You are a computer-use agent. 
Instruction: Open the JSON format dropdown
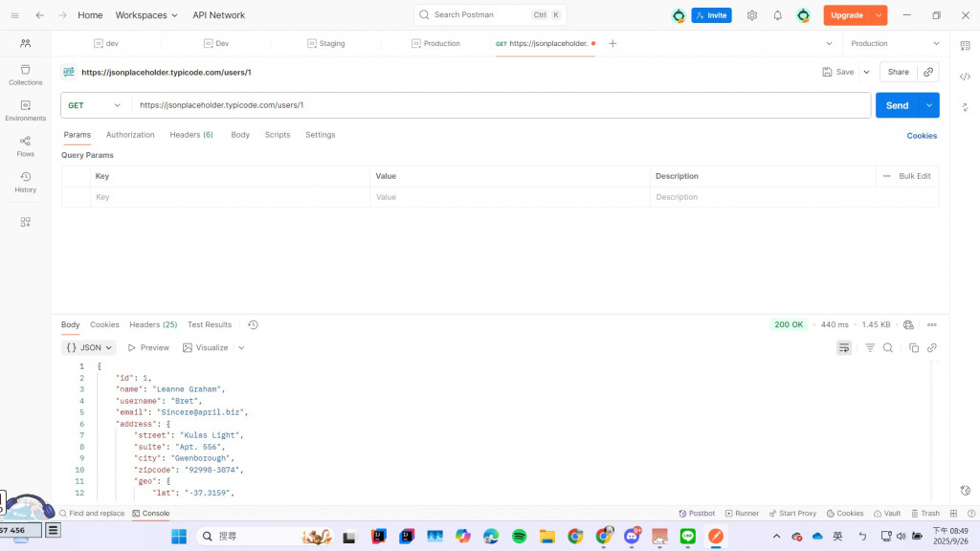click(89, 347)
